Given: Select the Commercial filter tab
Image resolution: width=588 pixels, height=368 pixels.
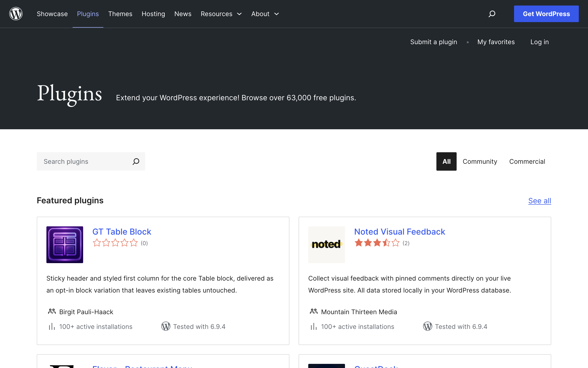Looking at the screenshot, I should [x=527, y=161].
